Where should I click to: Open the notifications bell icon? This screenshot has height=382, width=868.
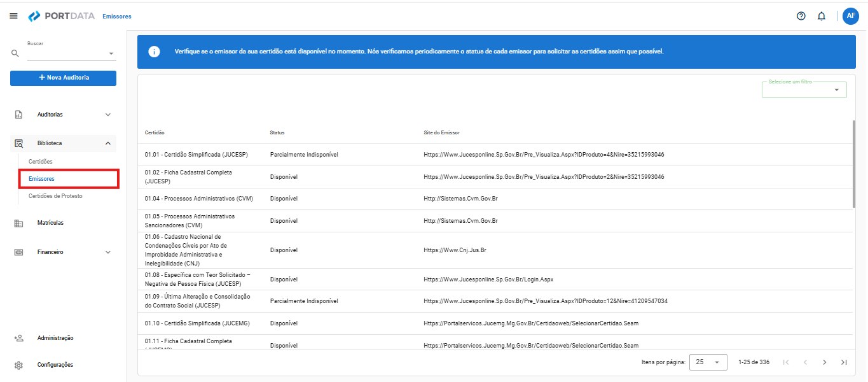[x=822, y=16]
